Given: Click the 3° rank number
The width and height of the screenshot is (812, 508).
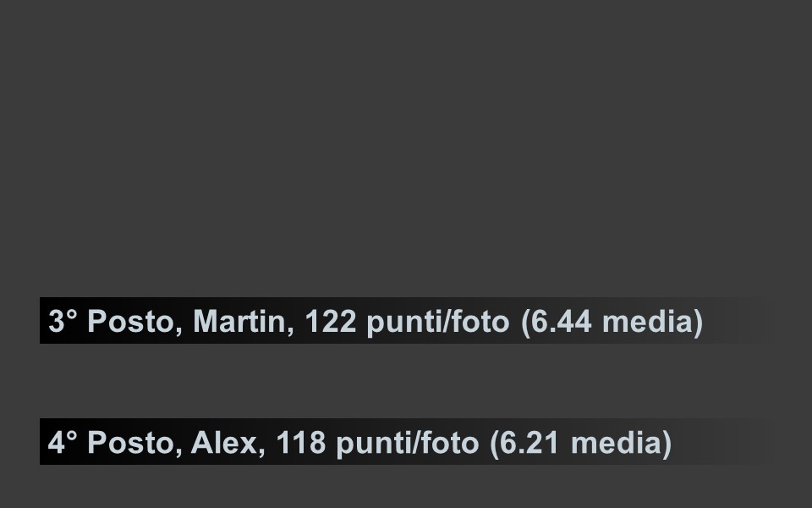Looking at the screenshot, I should click(63, 322).
